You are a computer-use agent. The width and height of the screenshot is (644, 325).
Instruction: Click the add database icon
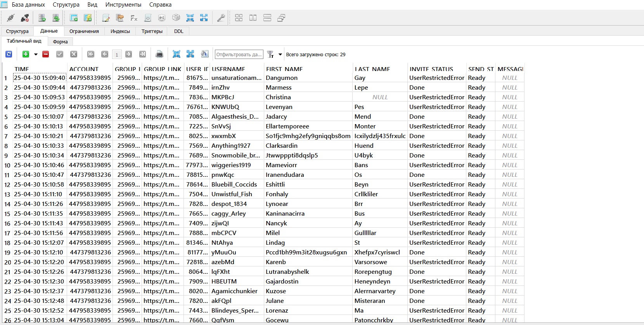point(42,18)
